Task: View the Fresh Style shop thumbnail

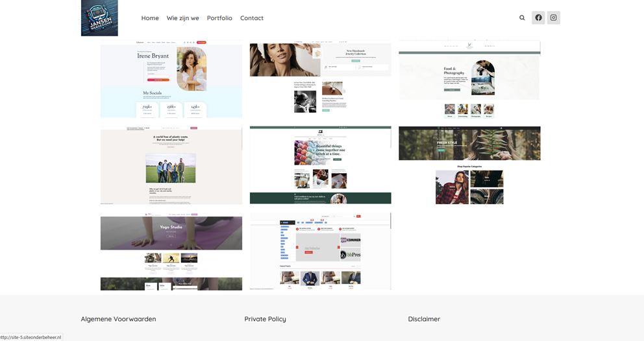Action: (469, 165)
